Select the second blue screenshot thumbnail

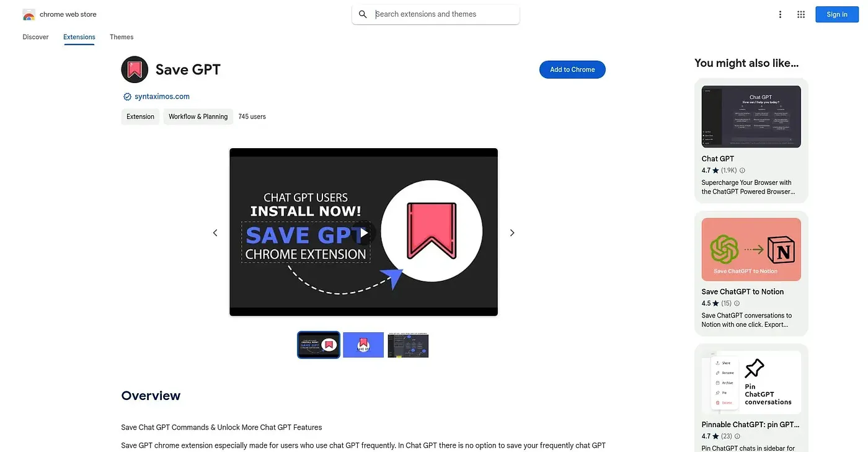[x=363, y=345]
